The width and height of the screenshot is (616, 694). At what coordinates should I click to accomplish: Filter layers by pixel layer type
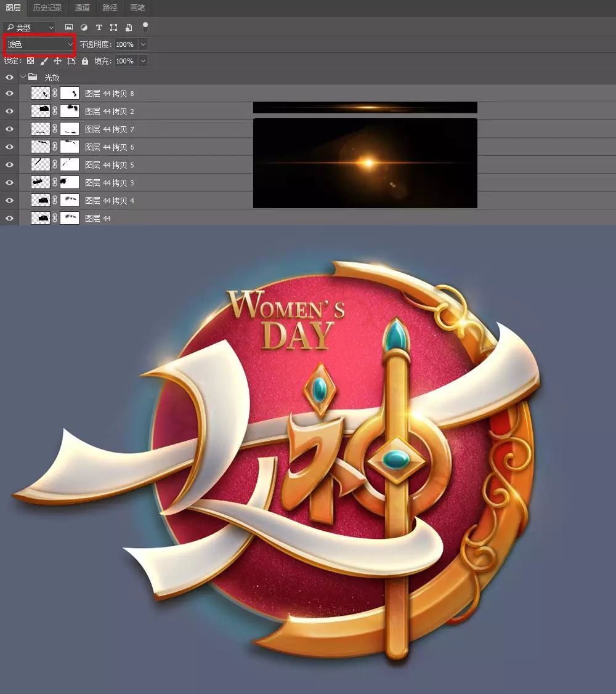coord(68,27)
